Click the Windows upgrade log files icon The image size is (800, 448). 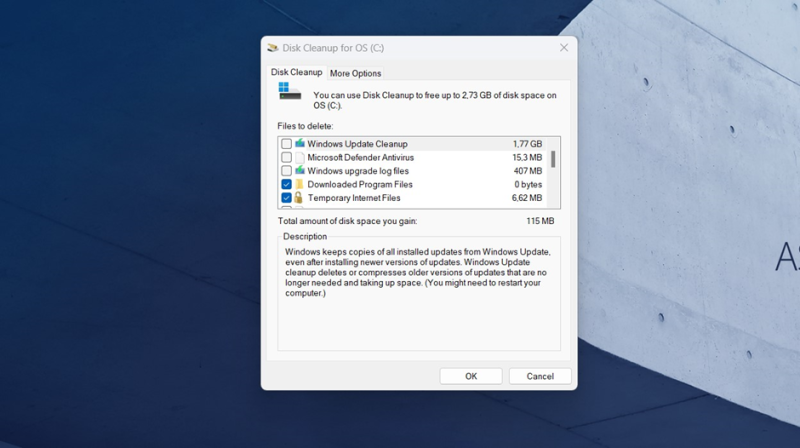coord(299,170)
